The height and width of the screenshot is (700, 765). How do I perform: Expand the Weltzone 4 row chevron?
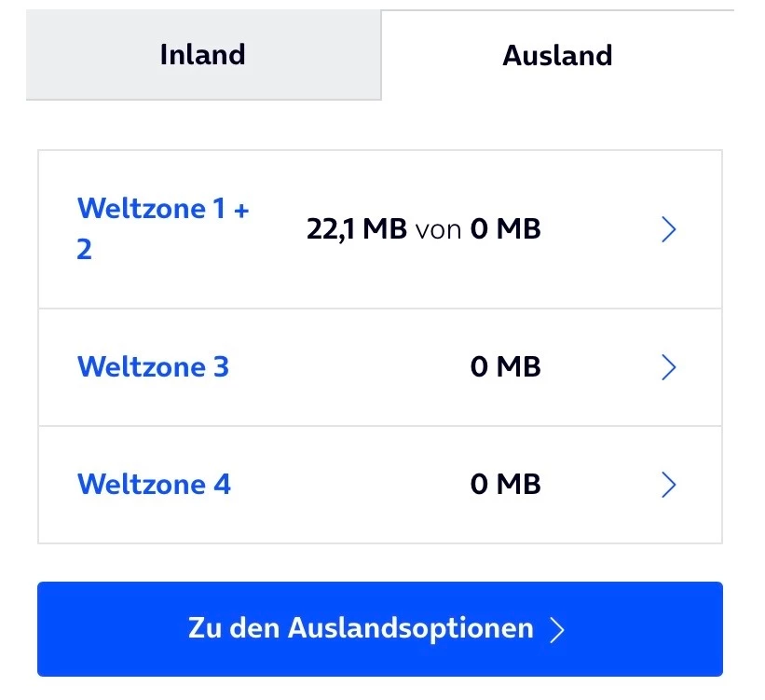point(667,485)
